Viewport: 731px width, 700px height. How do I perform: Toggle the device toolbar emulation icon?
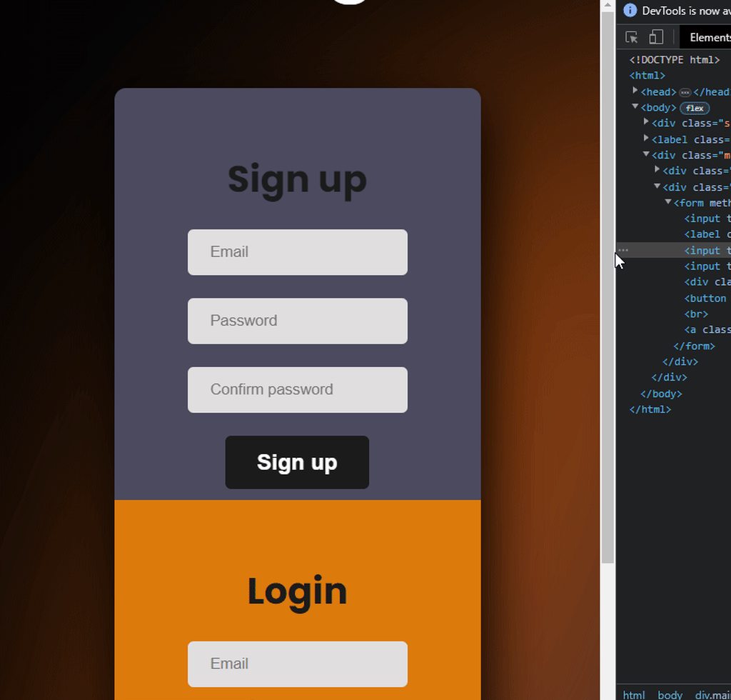point(656,36)
